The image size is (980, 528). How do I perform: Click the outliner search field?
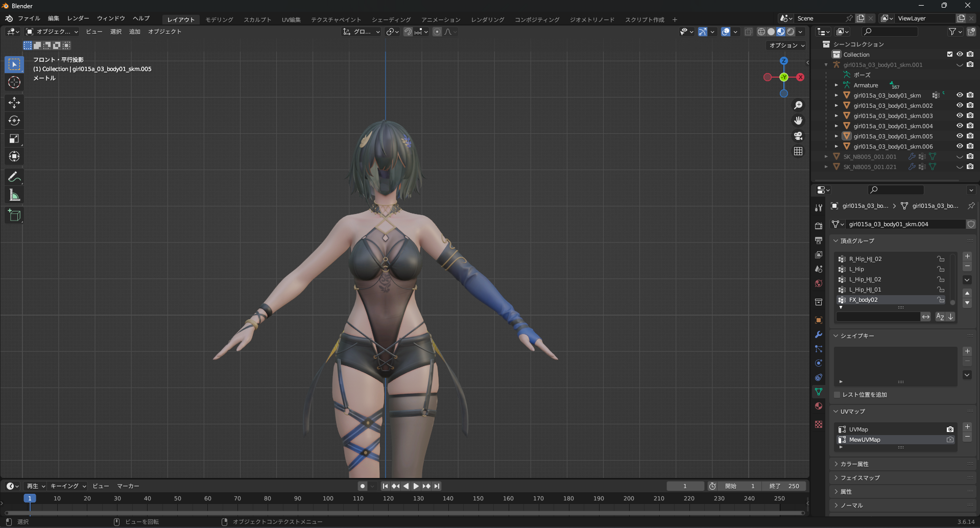point(890,32)
